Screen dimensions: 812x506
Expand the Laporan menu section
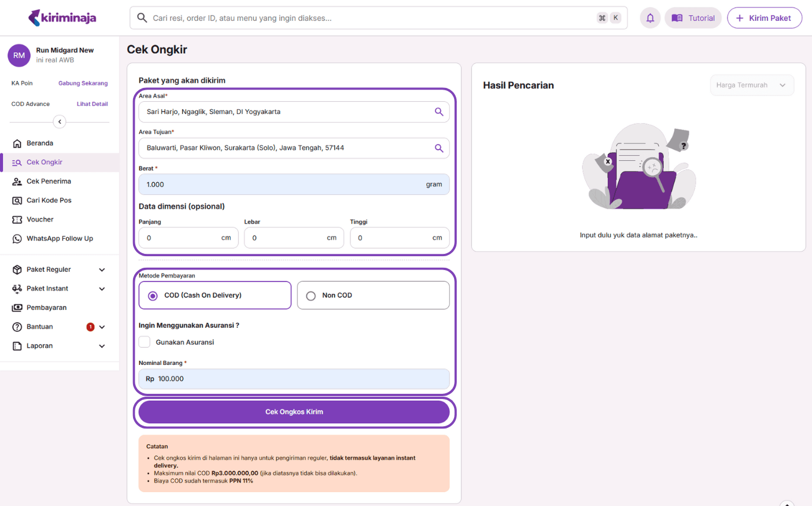(102, 346)
